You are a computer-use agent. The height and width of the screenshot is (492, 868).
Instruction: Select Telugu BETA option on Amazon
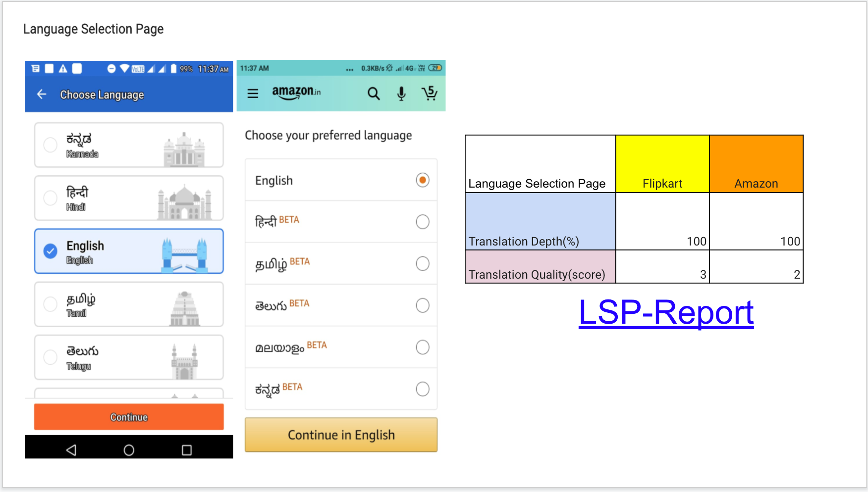click(x=423, y=305)
